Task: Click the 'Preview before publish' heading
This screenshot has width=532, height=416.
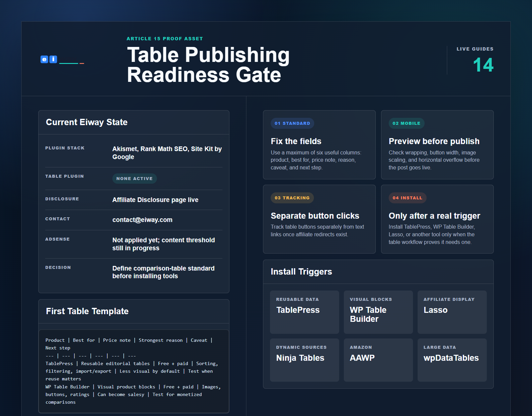Action: pos(434,141)
